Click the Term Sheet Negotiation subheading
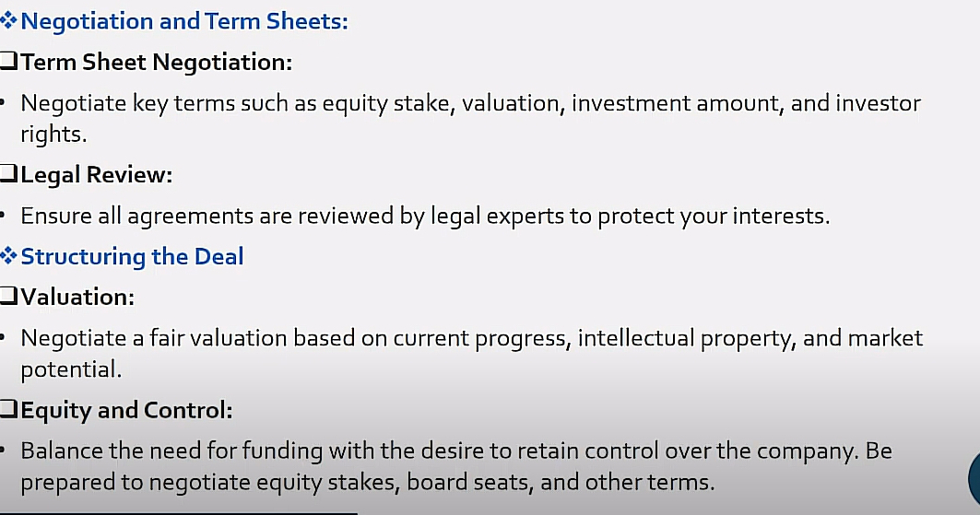 (x=156, y=62)
